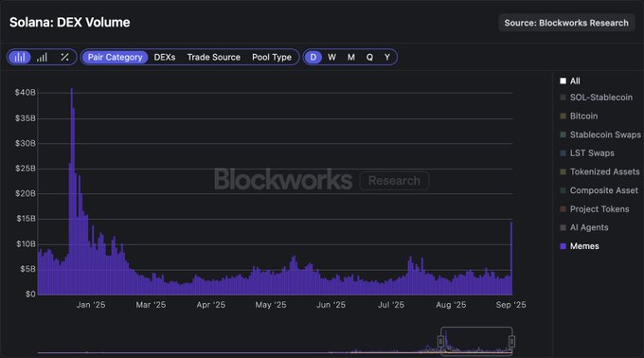Select the DEXs tab
This screenshot has height=358, width=644.
pos(165,57)
